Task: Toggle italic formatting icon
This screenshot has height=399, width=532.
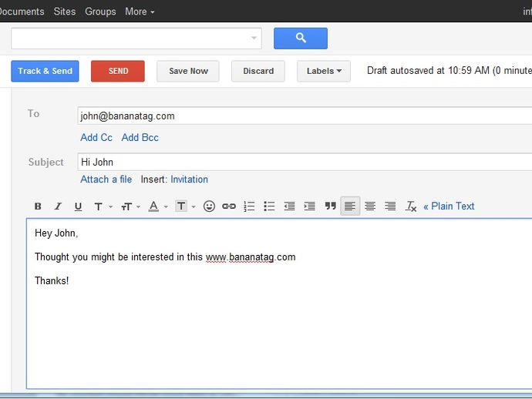Action: [58, 206]
